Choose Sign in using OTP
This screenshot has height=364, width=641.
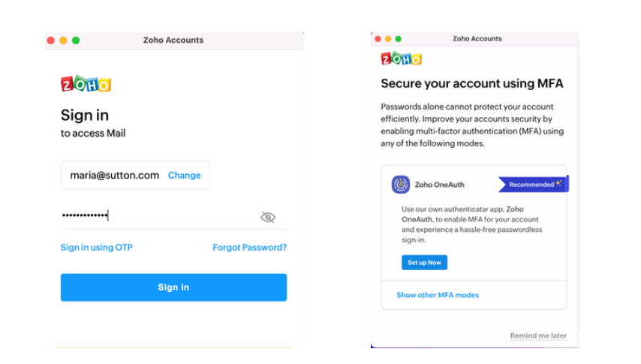coord(97,248)
